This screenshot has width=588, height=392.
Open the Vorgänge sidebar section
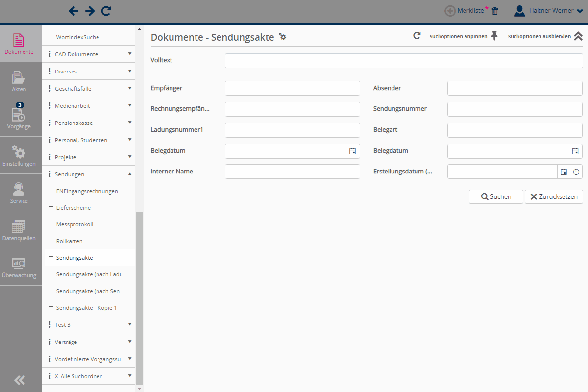pyautogui.click(x=20, y=118)
